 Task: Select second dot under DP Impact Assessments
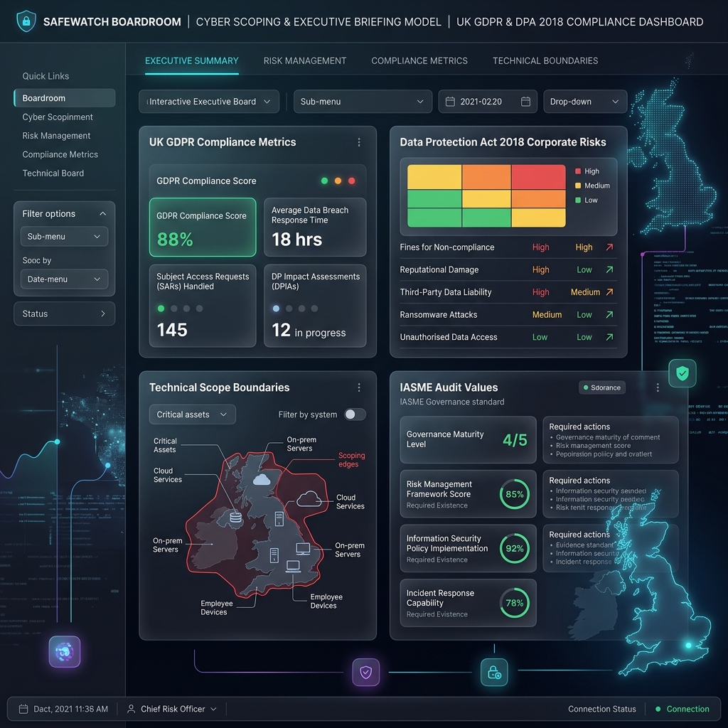[289, 309]
